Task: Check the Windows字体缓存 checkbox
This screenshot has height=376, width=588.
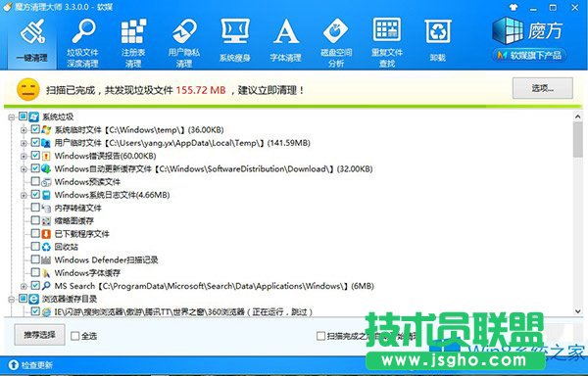Action: point(35,272)
